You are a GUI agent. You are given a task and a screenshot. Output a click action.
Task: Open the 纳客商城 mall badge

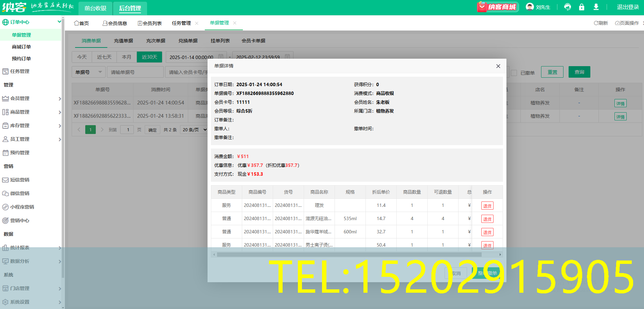click(x=498, y=7)
